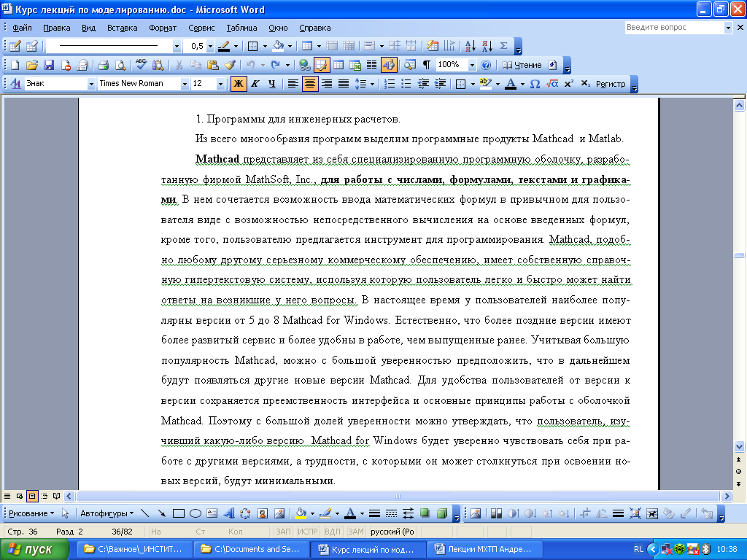Expand the Автофигуры menu

107,513
